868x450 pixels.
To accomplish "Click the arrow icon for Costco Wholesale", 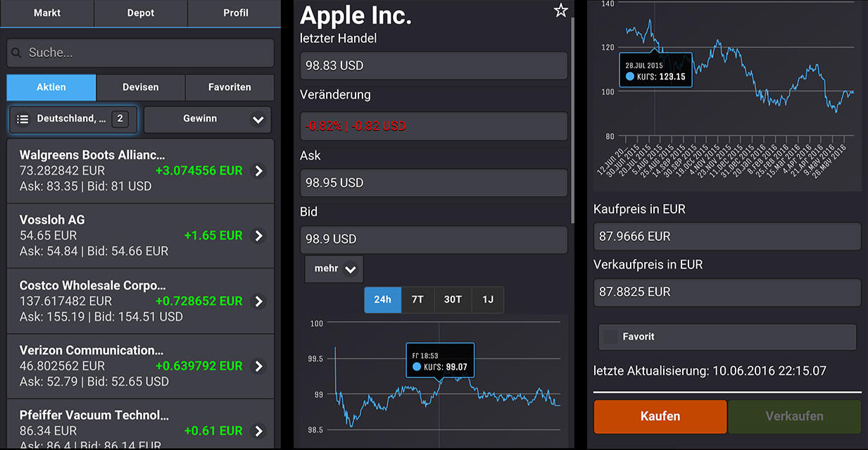I will pyautogui.click(x=259, y=301).
